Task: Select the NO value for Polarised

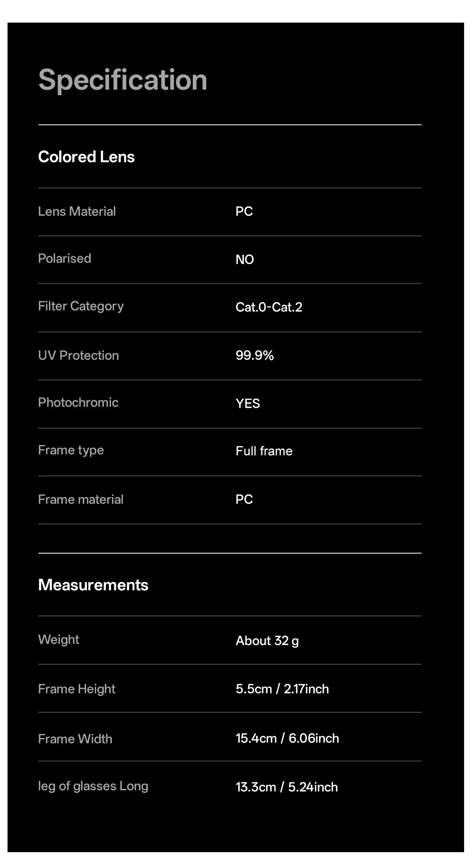Action: point(244,259)
